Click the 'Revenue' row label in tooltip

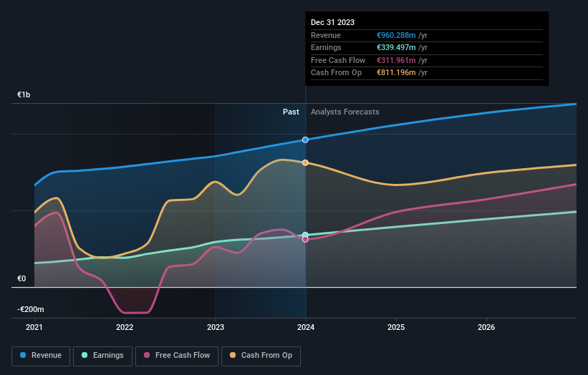pos(325,35)
